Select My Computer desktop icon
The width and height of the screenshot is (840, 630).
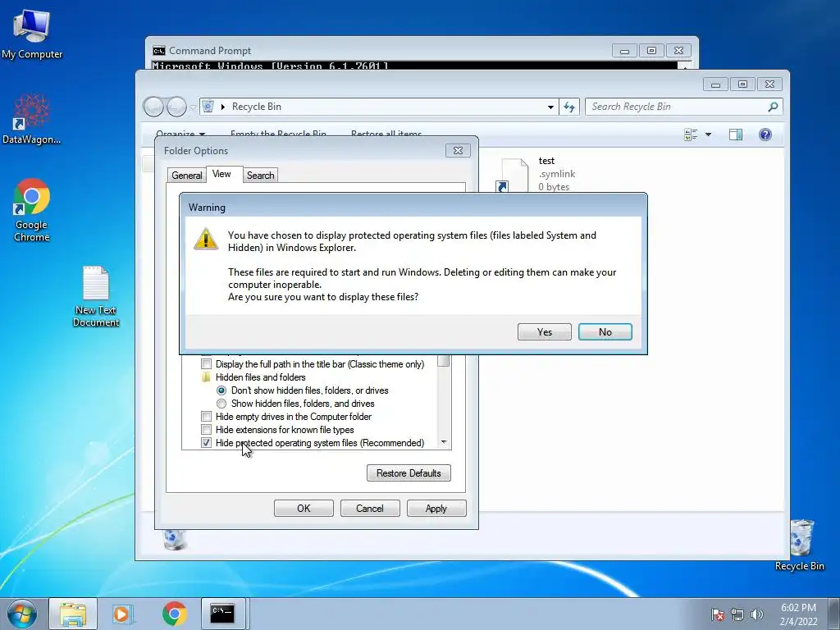32,34
